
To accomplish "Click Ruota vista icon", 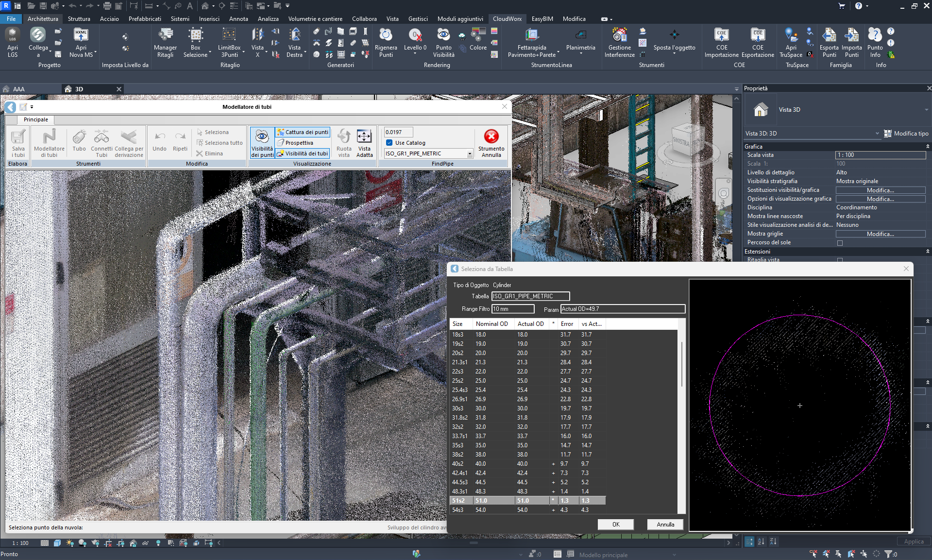I will [x=344, y=143].
